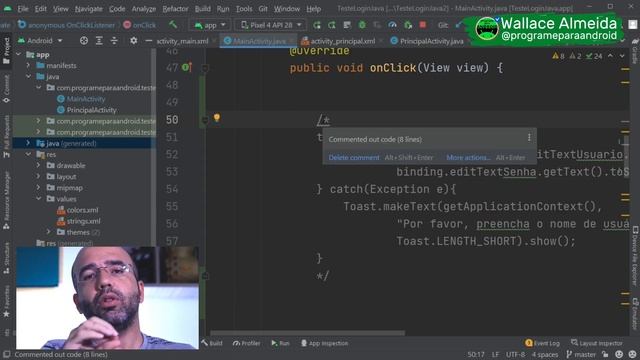Click Expand All in Project panel
The width and height of the screenshot is (640, 360).
(99, 41)
